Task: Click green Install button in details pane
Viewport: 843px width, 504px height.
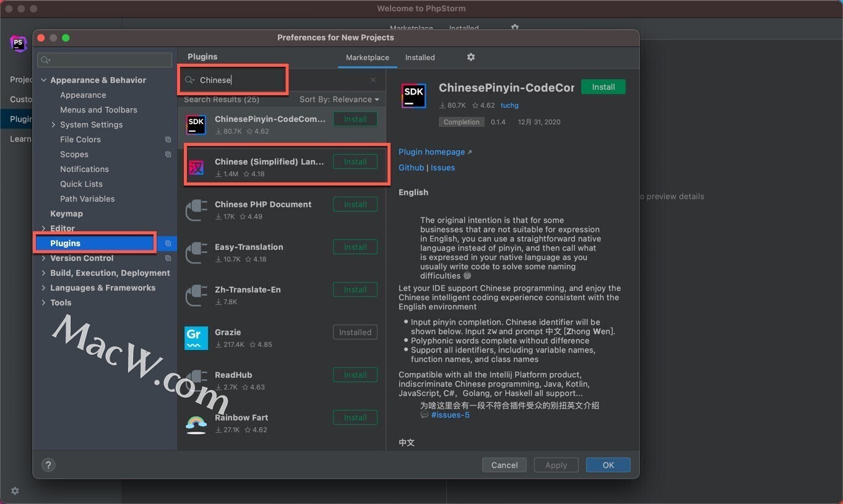Action: point(603,87)
